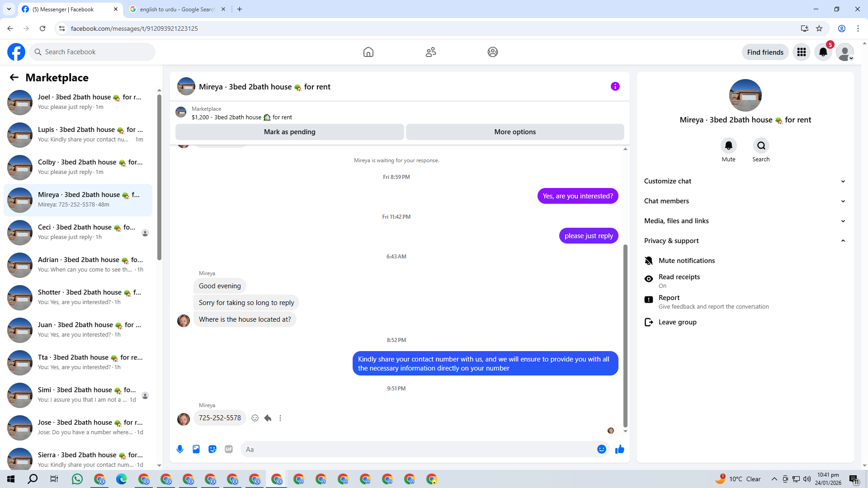
Task: Click Mark as pending button
Action: coord(289,132)
